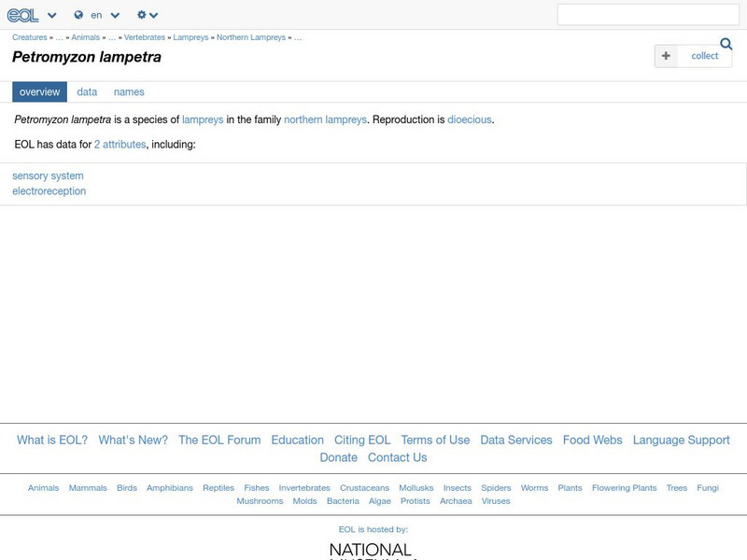Browse the Protists category link

[x=415, y=501]
